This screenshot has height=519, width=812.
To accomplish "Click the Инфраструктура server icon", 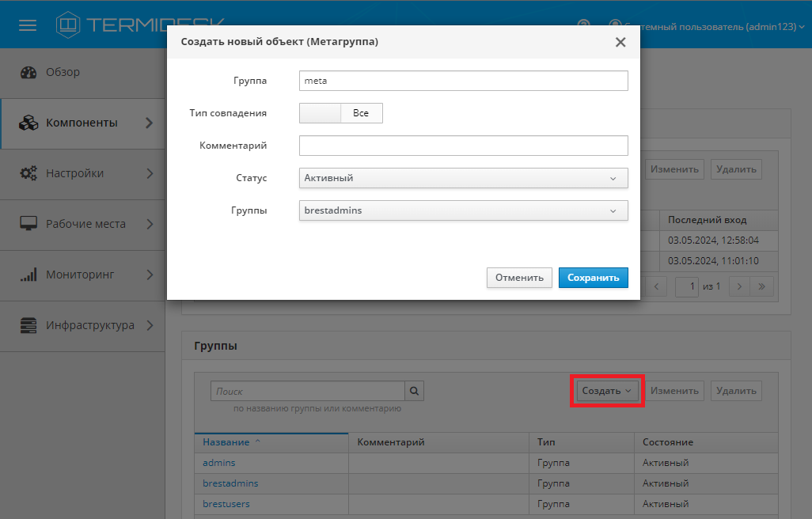I will point(28,325).
